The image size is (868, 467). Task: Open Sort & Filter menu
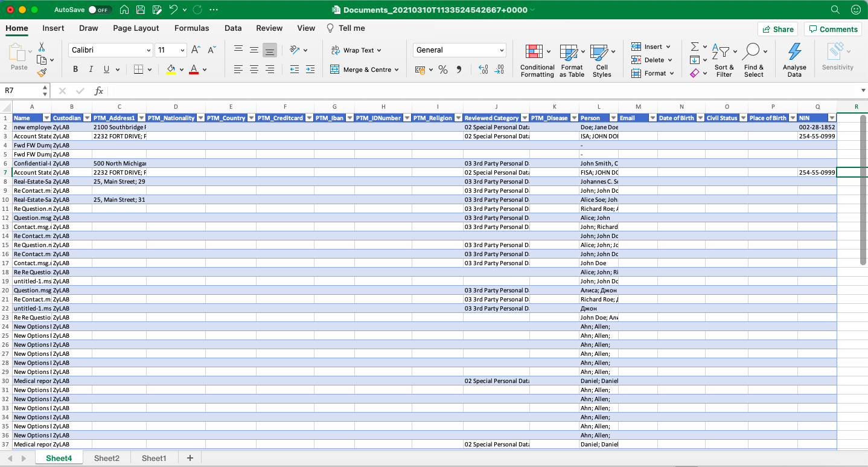coord(723,60)
